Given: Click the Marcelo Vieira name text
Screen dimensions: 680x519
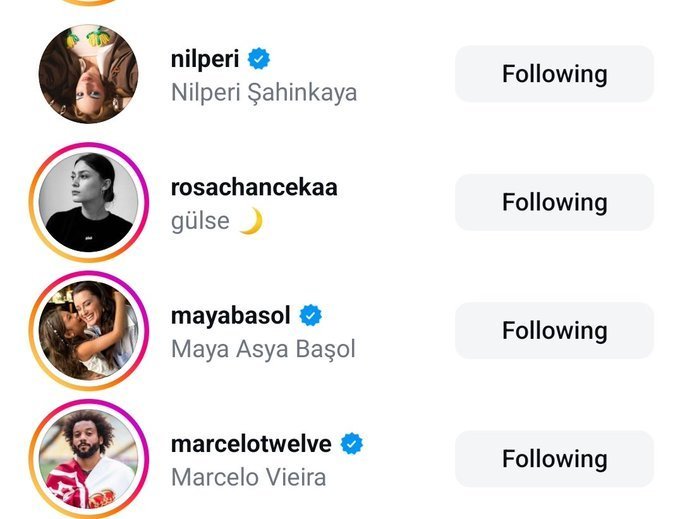Looking at the screenshot, I should (248, 477).
